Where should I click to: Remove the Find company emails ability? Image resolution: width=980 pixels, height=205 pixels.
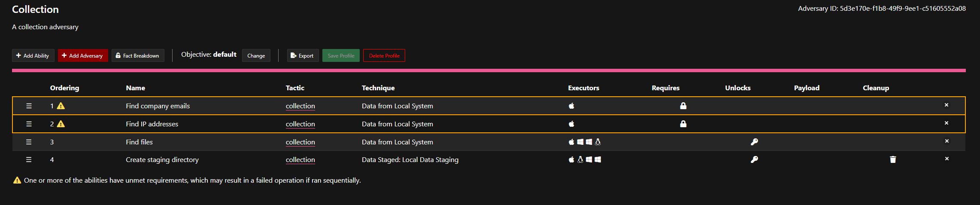[946, 105]
